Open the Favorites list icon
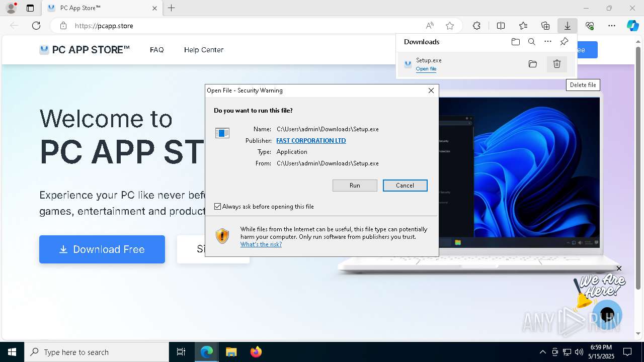The width and height of the screenshot is (644, 362). click(x=523, y=26)
